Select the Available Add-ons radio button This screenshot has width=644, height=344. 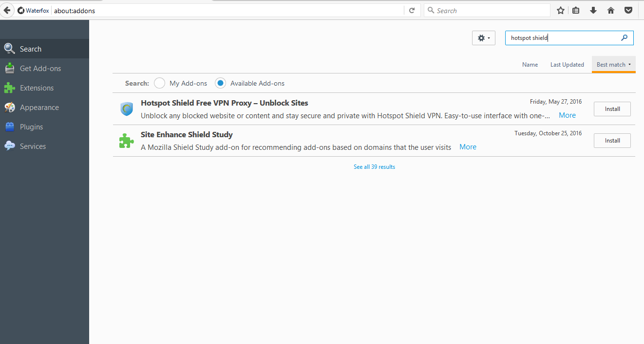point(220,83)
